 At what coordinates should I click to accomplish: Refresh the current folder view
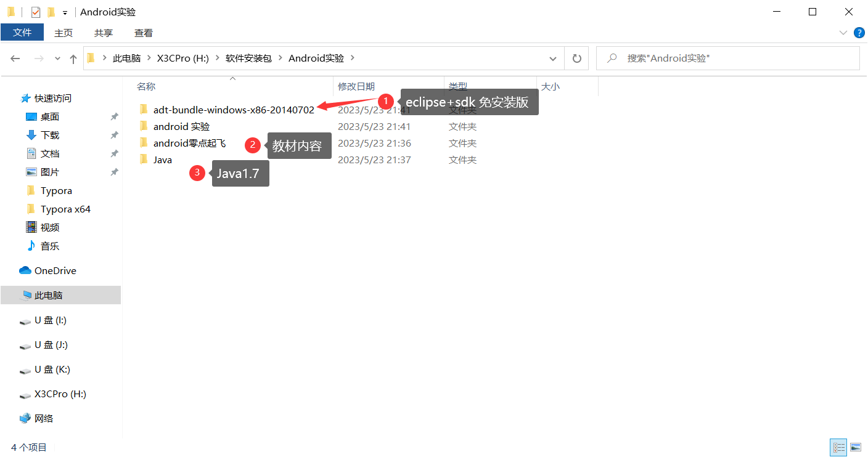(576, 58)
